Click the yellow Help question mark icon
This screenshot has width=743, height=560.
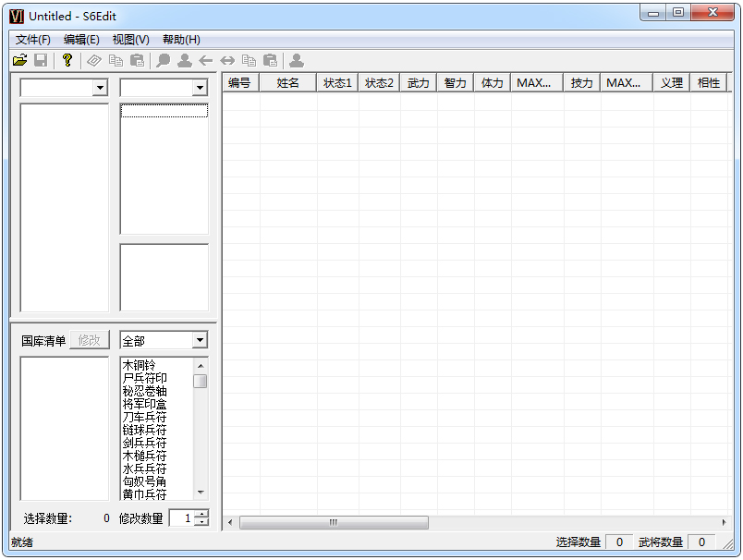(67, 60)
